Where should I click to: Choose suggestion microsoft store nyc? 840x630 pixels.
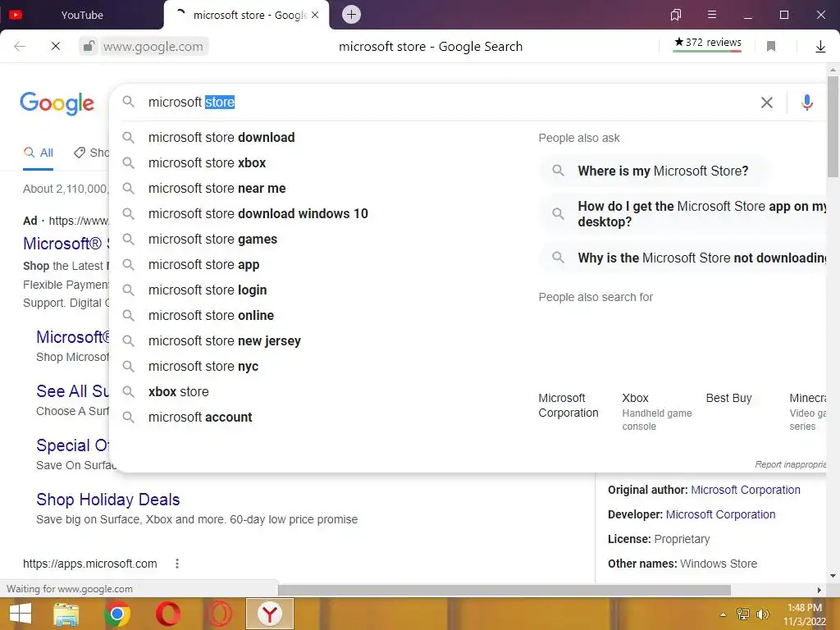(x=203, y=367)
